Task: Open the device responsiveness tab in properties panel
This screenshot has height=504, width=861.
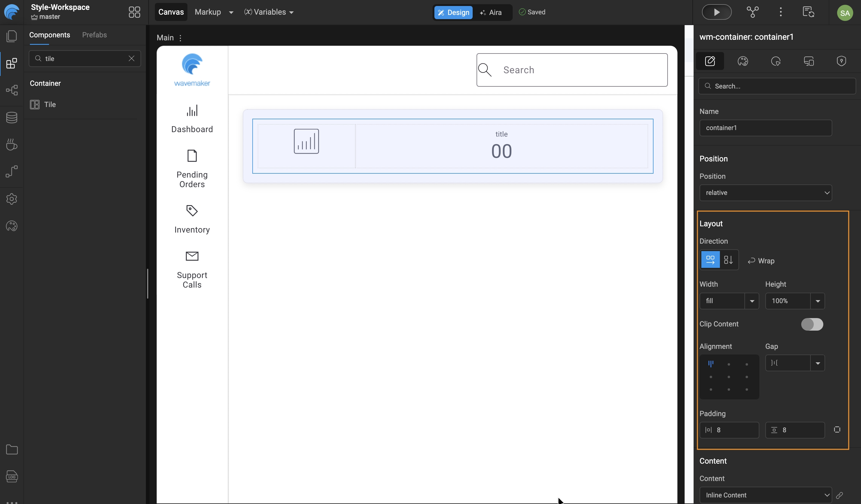Action: (x=808, y=61)
